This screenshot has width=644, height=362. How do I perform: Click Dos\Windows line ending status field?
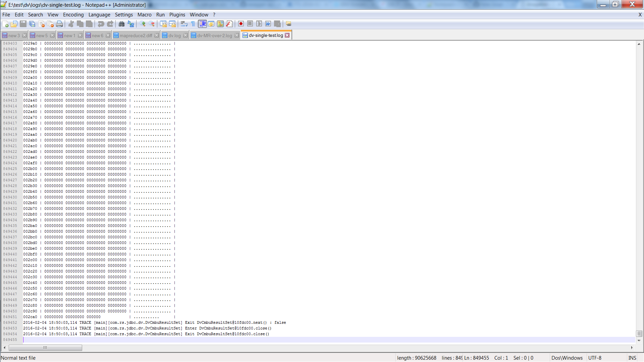(567, 358)
